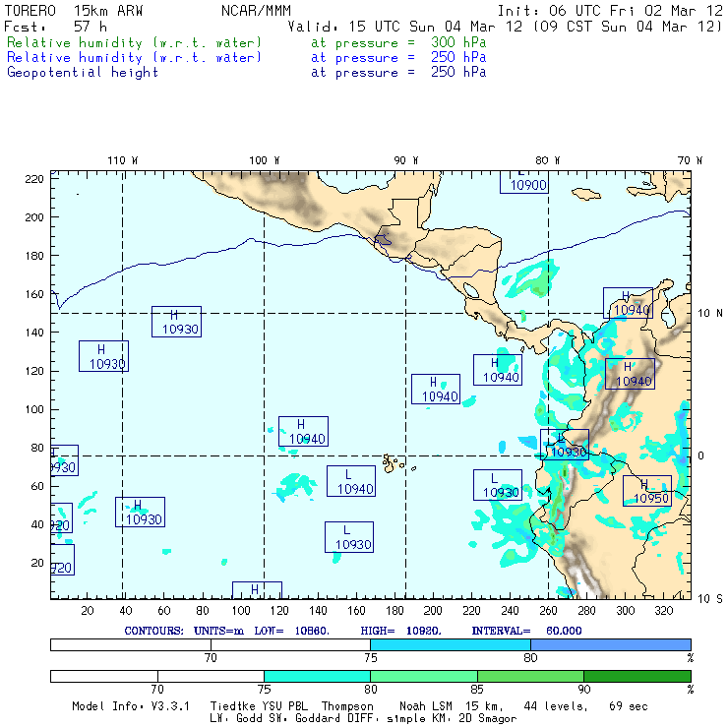728x728 pixels.
Task: Select the medium green 85–90% lower colorbar segment
Action: coord(530,676)
